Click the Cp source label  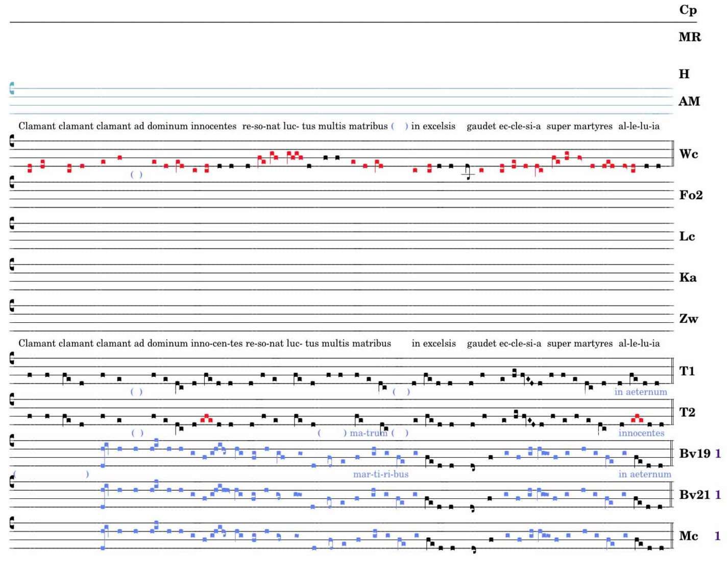pos(688,10)
